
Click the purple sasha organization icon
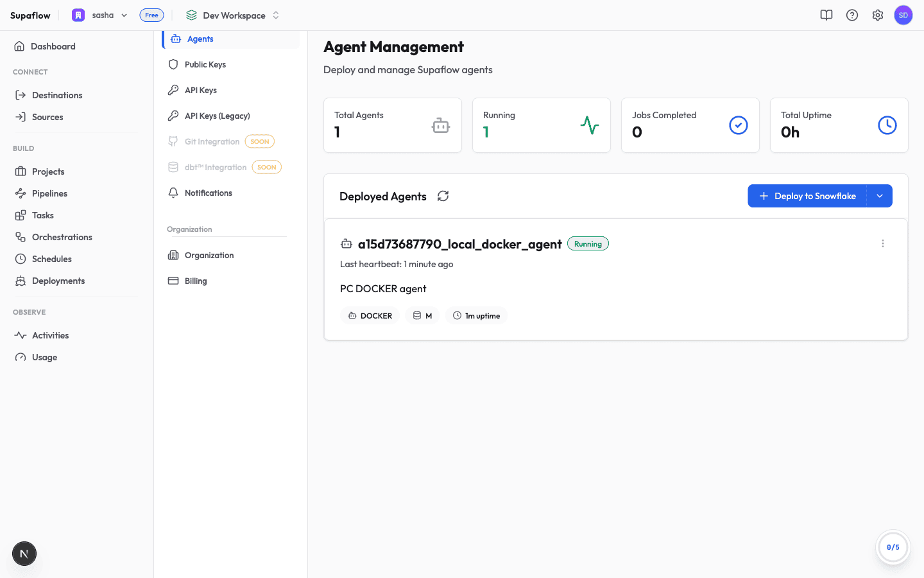78,15
